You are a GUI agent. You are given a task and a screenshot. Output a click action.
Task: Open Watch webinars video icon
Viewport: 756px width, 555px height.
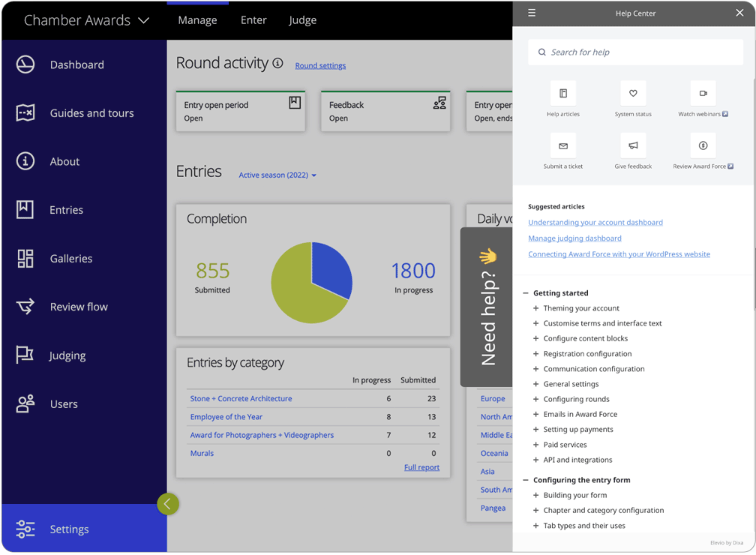[703, 94]
